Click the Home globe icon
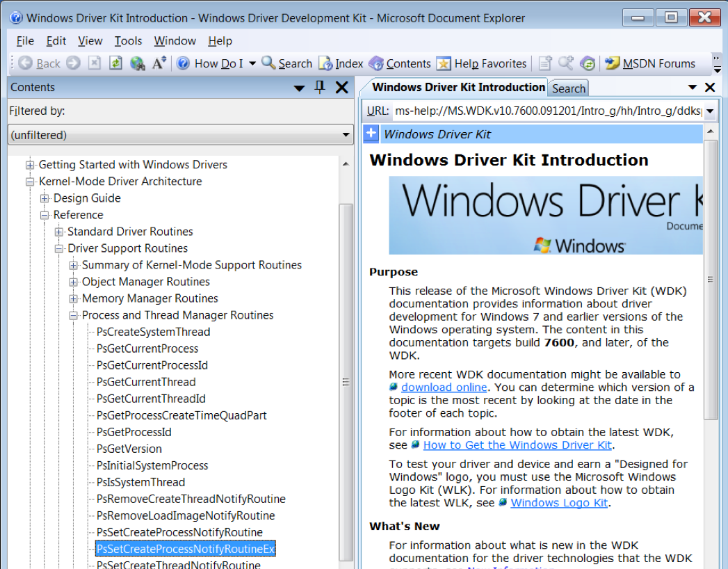The height and width of the screenshot is (569, 728). [138, 63]
